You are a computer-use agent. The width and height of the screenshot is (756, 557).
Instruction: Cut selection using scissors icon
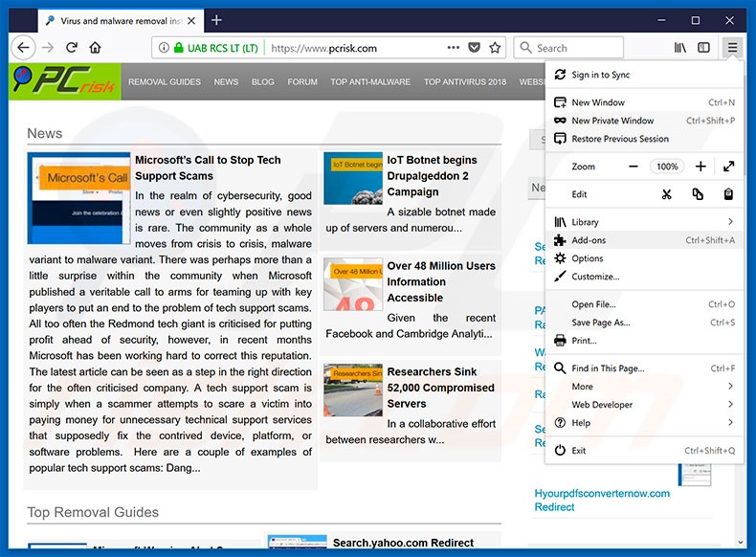click(x=667, y=194)
